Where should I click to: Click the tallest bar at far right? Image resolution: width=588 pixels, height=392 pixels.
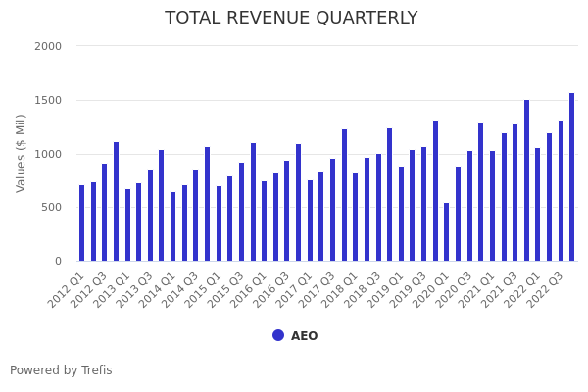click(x=571, y=177)
